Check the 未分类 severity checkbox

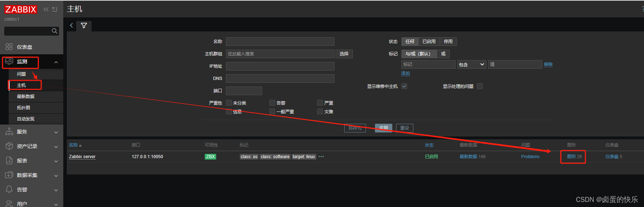click(x=229, y=103)
